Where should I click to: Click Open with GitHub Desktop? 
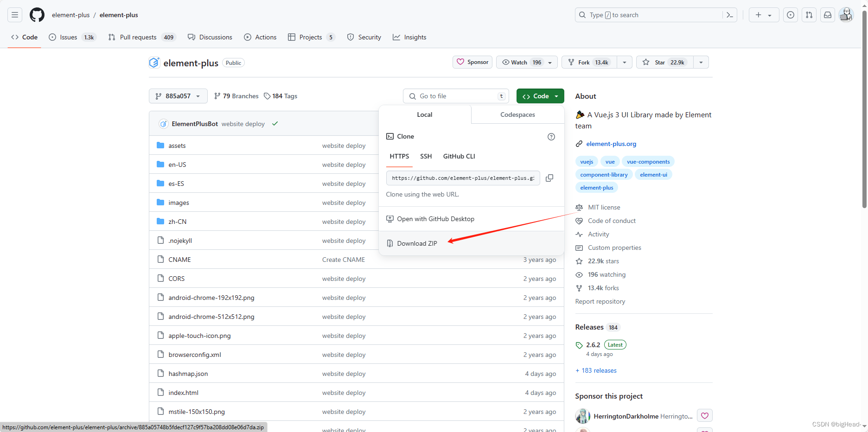471,219
